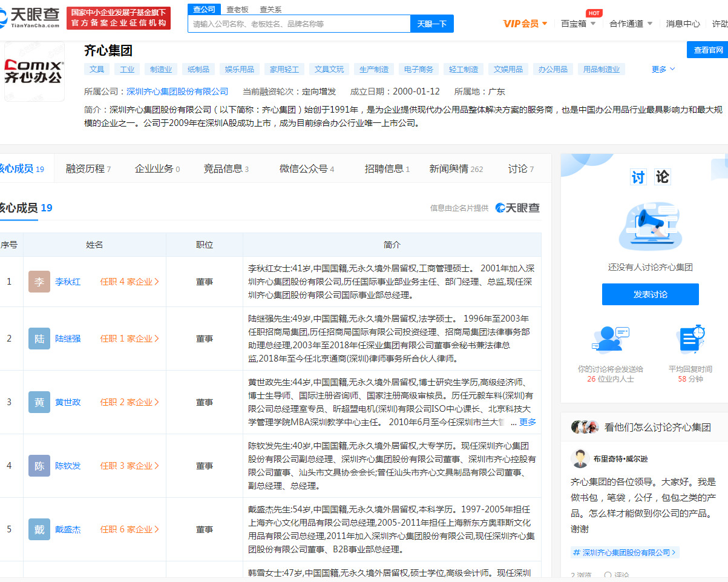Expand 黄世政 任职 2 家企业
This screenshot has width=728, height=582.
tap(130, 402)
